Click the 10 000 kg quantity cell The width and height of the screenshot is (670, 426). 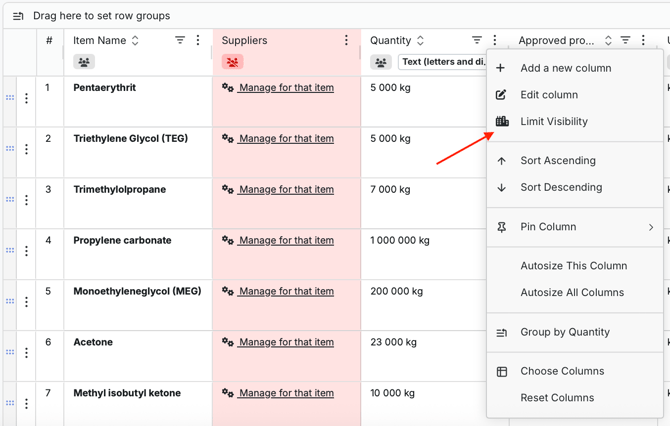tap(423, 404)
